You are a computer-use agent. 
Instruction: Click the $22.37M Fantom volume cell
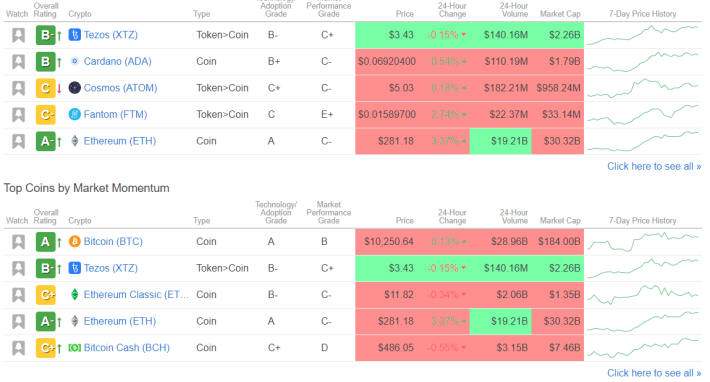point(509,115)
